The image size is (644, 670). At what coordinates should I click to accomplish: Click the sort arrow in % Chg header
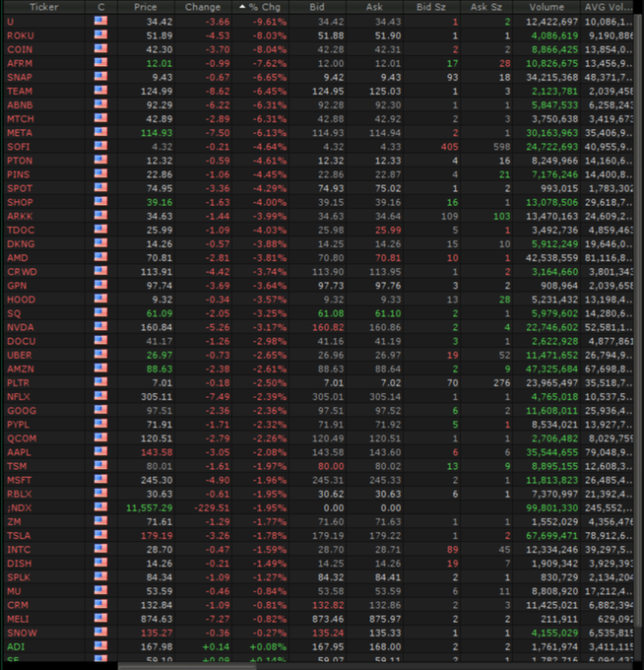(x=242, y=7)
